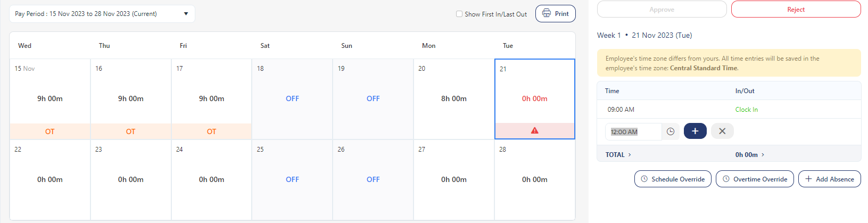The image size is (868, 223).
Task: Click the X cancel entry button
Action: click(x=722, y=131)
